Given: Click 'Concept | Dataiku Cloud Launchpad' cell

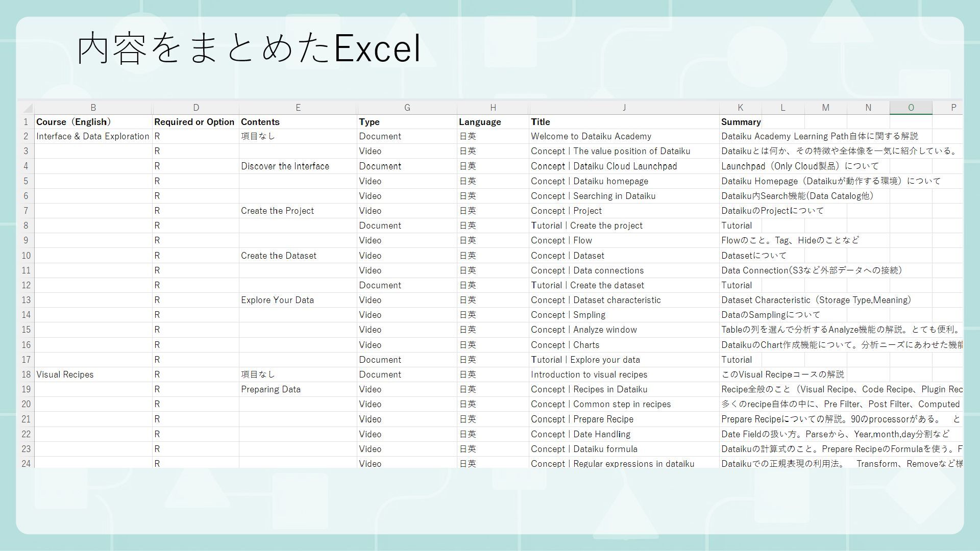Looking at the screenshot, I should pos(624,166).
